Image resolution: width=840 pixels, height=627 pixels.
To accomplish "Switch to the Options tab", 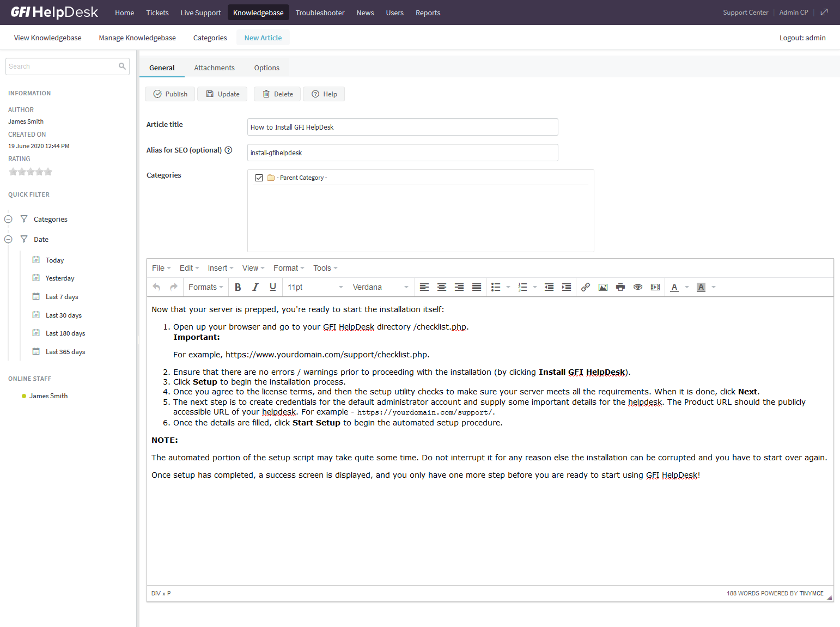I will (x=266, y=68).
